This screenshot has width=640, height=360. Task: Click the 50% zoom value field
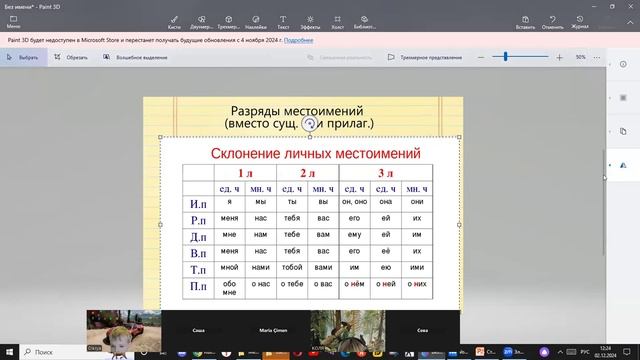pos(580,57)
